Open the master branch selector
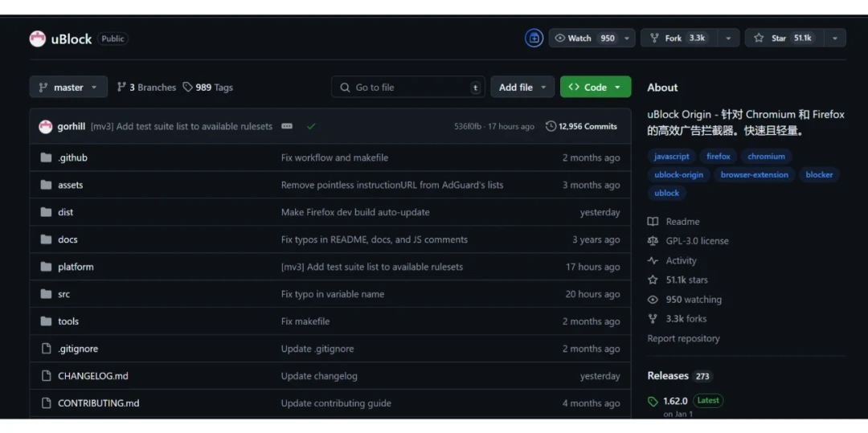Screen dimensions: 868x433 68,88
